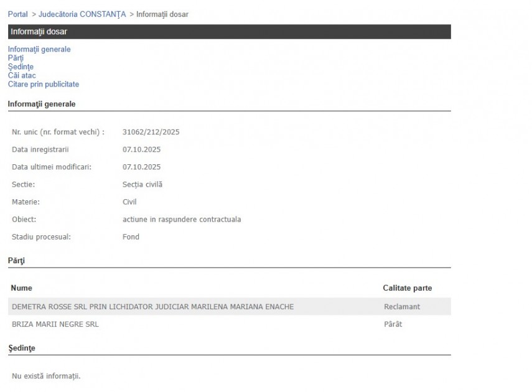Screen dimensions: 532x392
Task: Click the Calitate parte column header
Action: click(407, 288)
